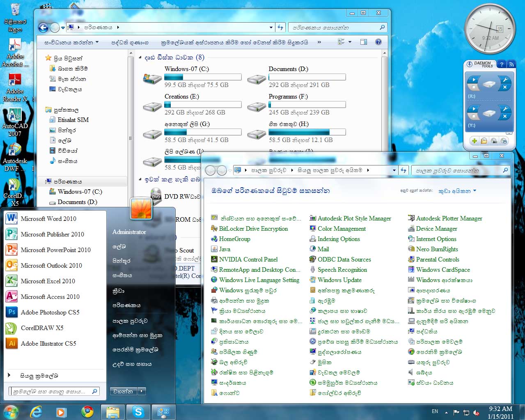The image size is (525, 420).
Task: Expand Explorer Organize menu dropdown
Action: [71, 42]
